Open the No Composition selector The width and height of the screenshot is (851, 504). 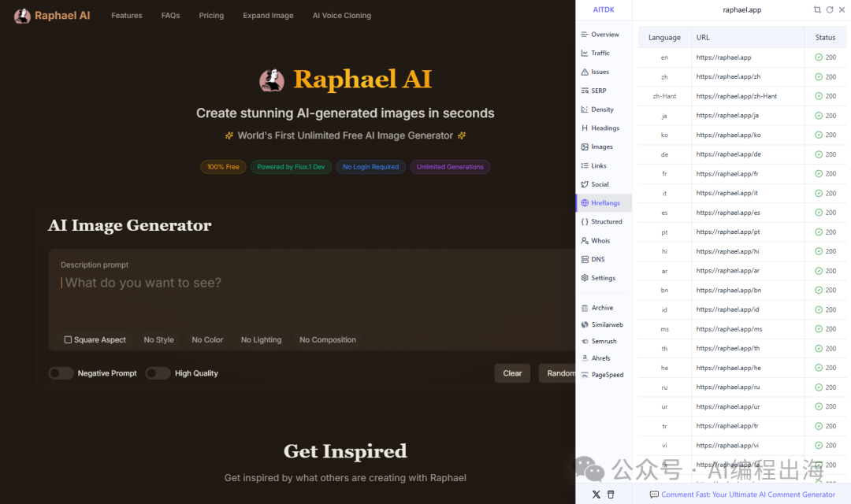pos(327,340)
